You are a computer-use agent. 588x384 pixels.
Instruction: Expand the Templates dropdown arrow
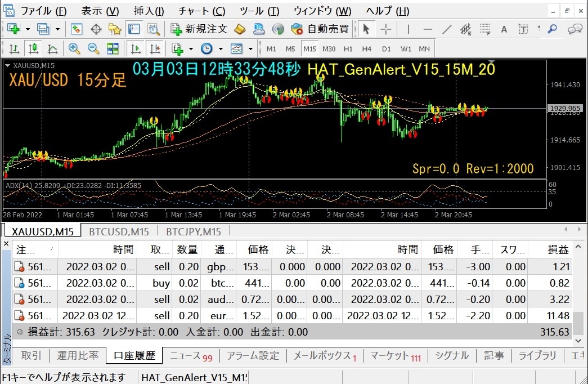click(x=250, y=48)
